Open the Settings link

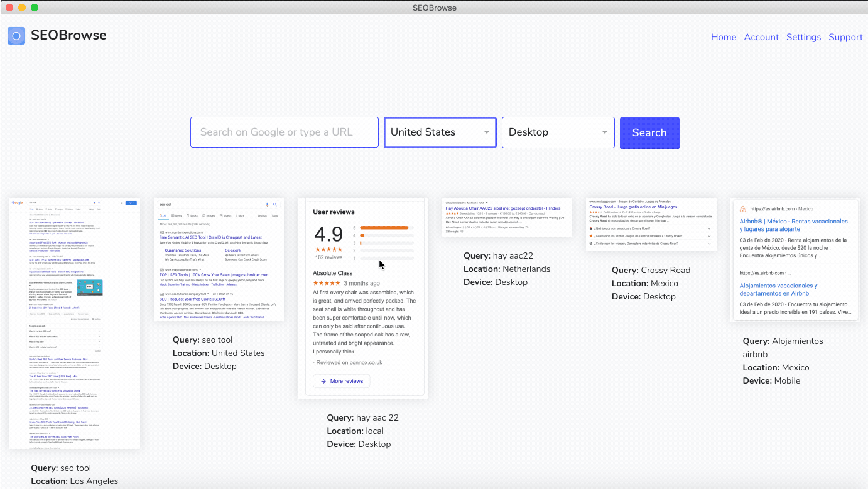[803, 37]
